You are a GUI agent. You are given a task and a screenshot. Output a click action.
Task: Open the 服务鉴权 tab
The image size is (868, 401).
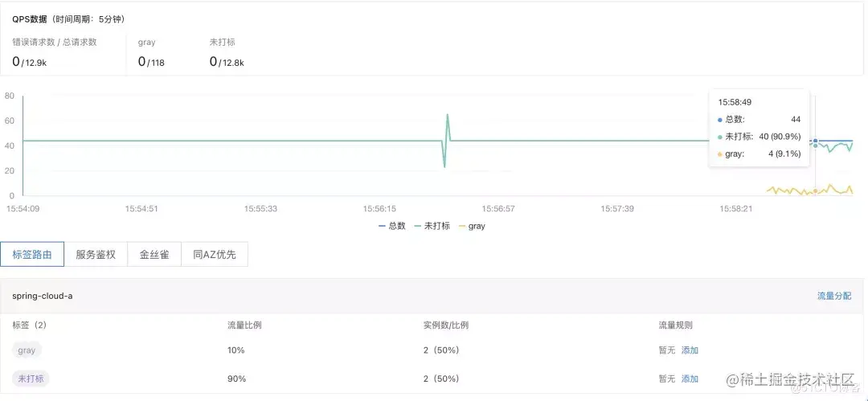[96, 255]
